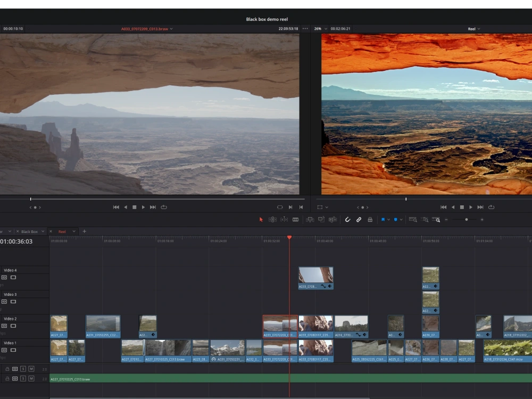Stop playback in the source viewer
Viewport: 532px width, 399px height.
pyautogui.click(x=135, y=207)
